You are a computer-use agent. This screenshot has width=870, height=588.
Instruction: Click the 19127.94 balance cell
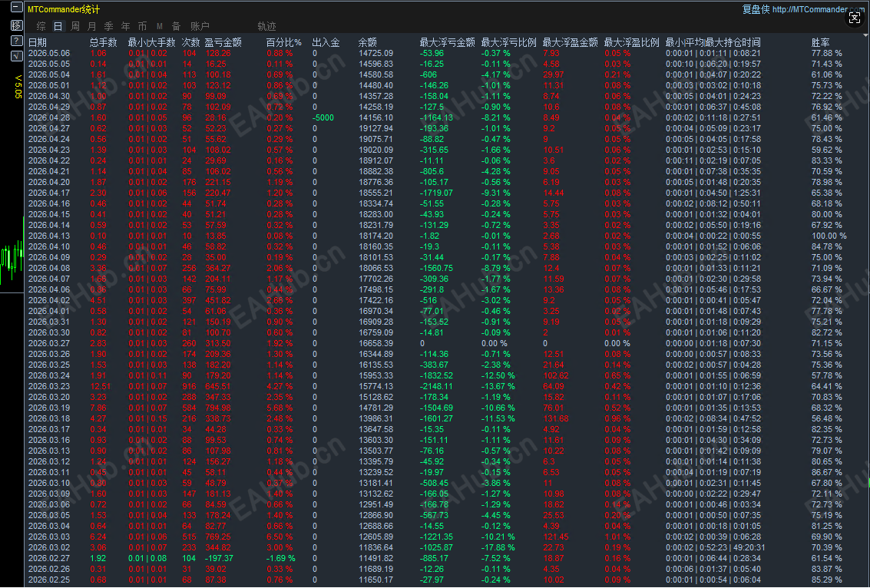click(x=375, y=128)
